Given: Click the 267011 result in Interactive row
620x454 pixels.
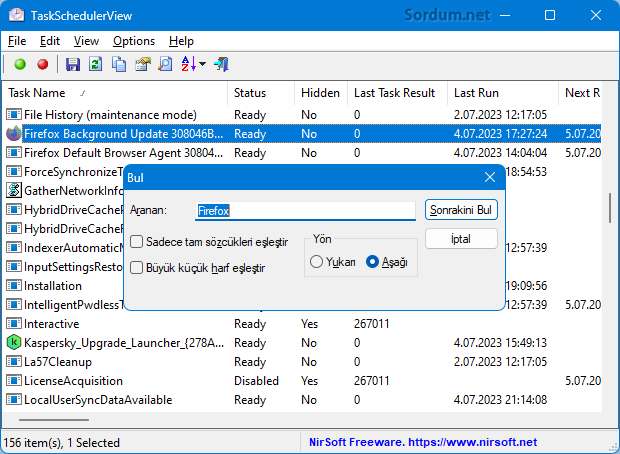Looking at the screenshot, I should tap(371, 323).
